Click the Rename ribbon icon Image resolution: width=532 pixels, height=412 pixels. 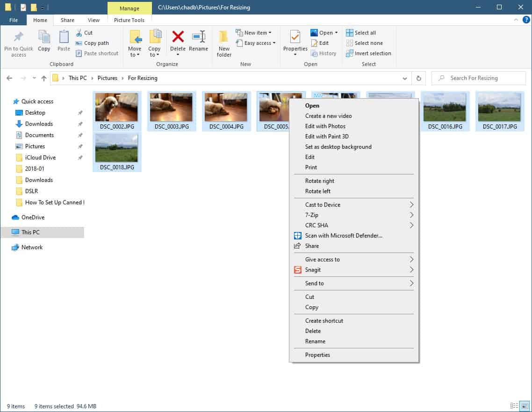coord(199,36)
